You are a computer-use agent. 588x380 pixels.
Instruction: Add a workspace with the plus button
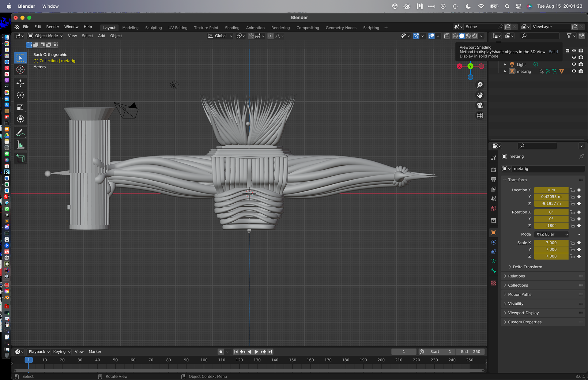tap(386, 28)
